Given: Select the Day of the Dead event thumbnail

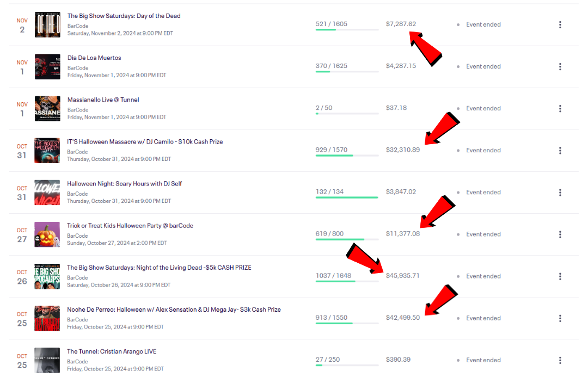Looking at the screenshot, I should (47, 24).
